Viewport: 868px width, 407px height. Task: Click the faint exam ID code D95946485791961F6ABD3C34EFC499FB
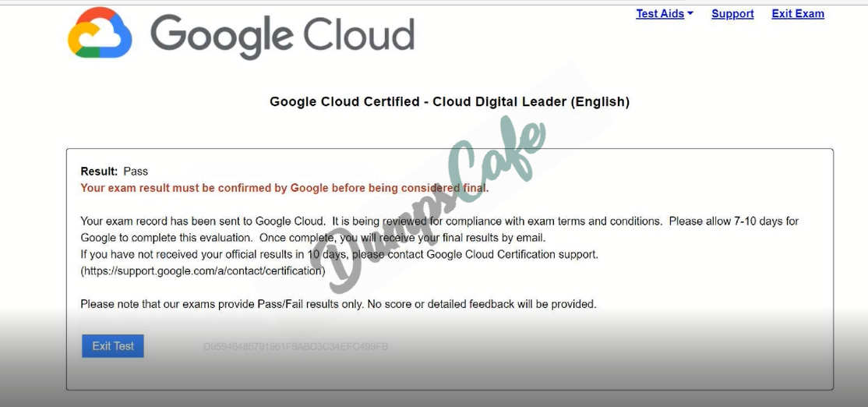pyautogui.click(x=295, y=347)
